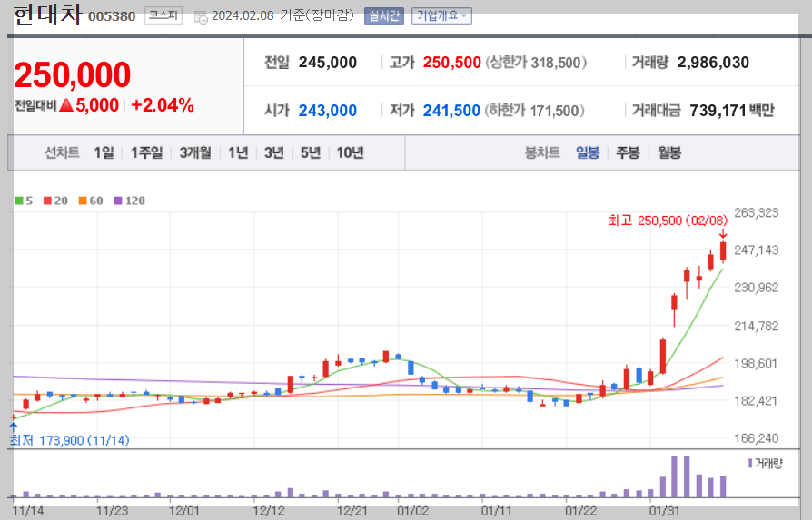The image size is (812, 520).
Task: Switch to the 일봉 daily candle chart
Action: [588, 152]
